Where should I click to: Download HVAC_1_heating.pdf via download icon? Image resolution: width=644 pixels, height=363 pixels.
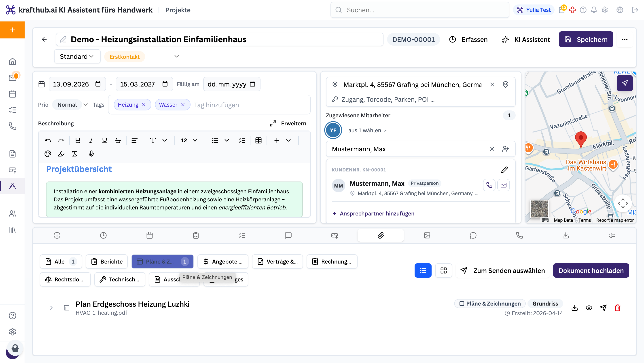(x=575, y=308)
